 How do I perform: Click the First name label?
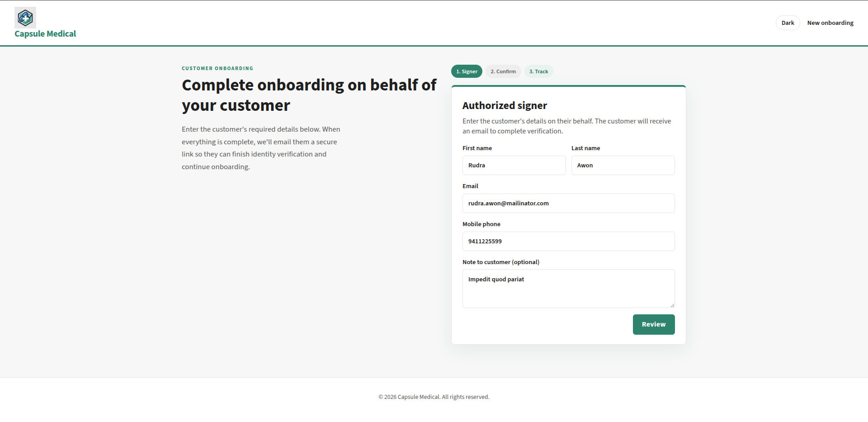pyautogui.click(x=477, y=148)
